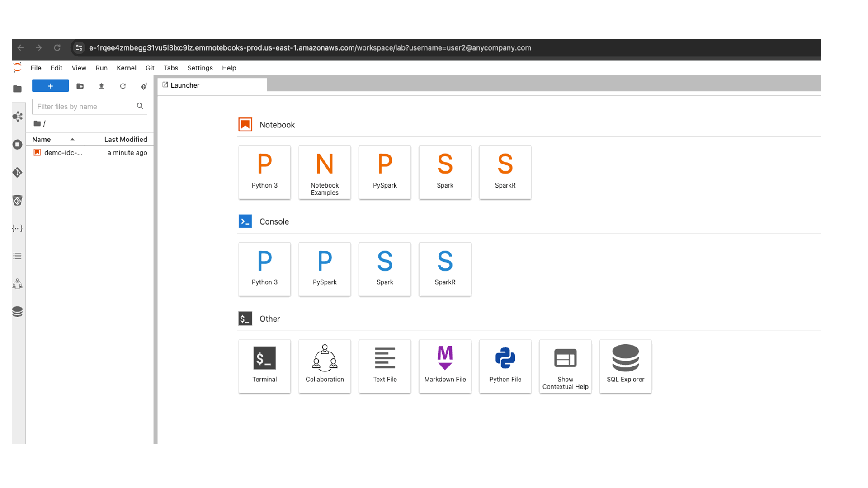Click the Filter files by name field

85,107
